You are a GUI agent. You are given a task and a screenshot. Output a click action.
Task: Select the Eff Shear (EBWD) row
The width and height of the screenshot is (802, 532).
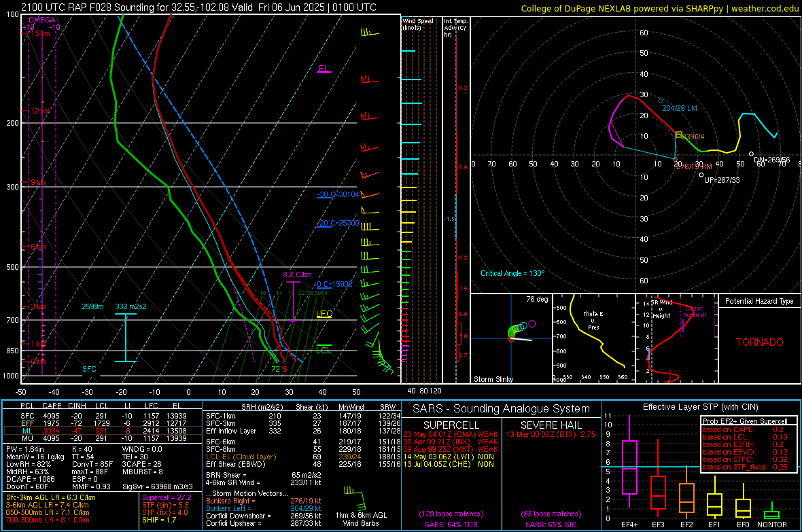(x=303, y=464)
